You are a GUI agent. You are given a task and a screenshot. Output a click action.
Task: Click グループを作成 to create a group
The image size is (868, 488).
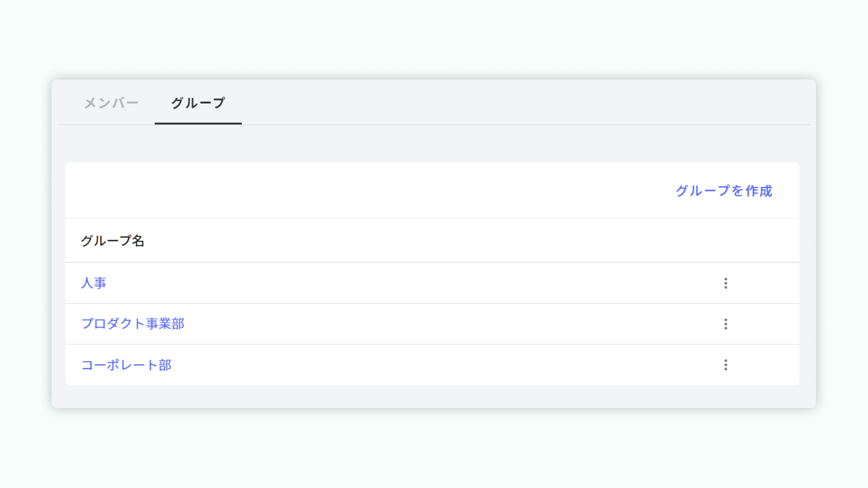723,192
